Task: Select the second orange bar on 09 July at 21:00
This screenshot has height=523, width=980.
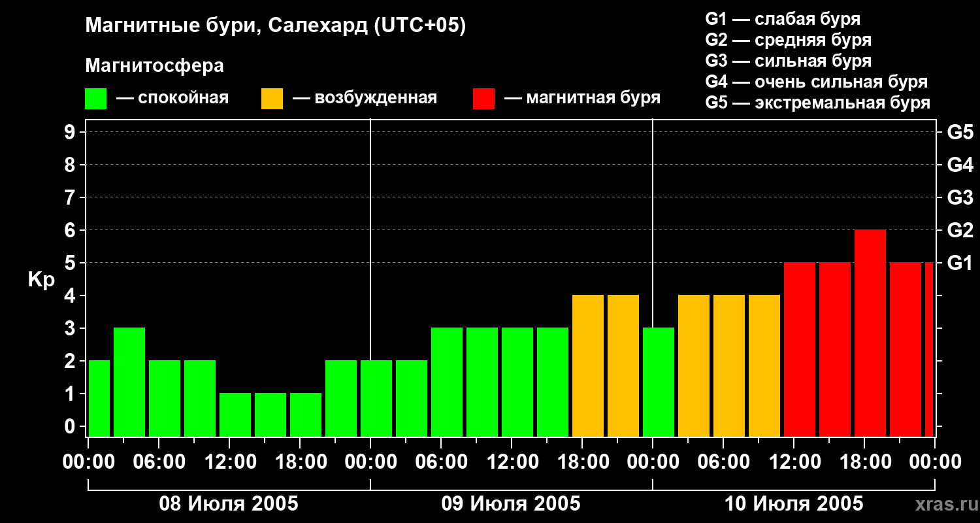Action: (x=623, y=366)
